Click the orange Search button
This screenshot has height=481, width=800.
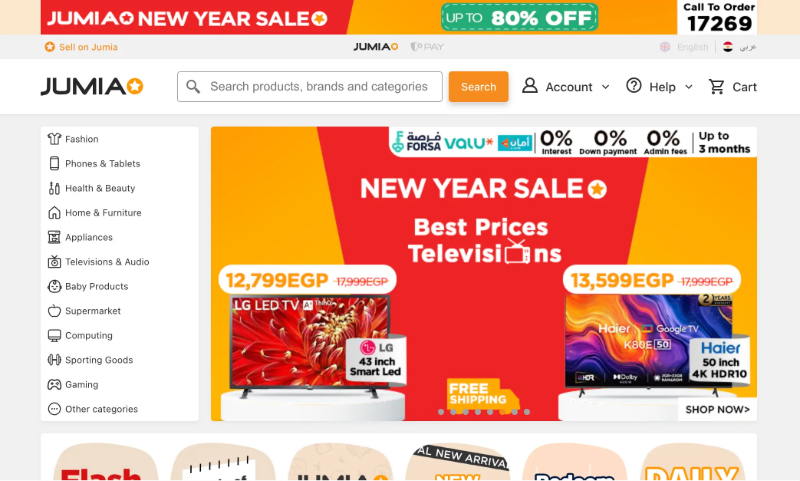[x=479, y=87]
